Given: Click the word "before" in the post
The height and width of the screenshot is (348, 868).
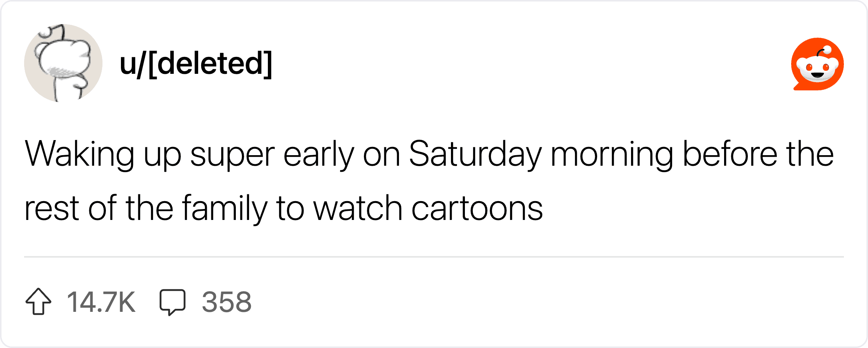Looking at the screenshot, I should click(730, 154).
